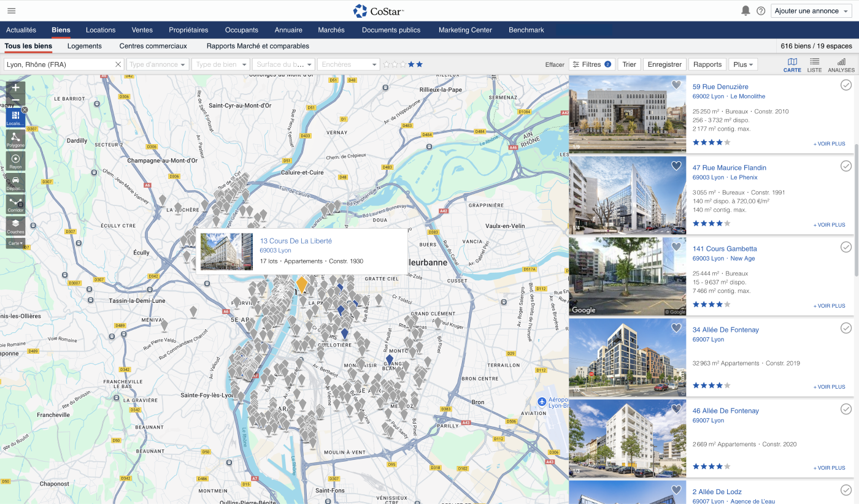
Task: Zoom in on the map
Action: pyautogui.click(x=15, y=88)
